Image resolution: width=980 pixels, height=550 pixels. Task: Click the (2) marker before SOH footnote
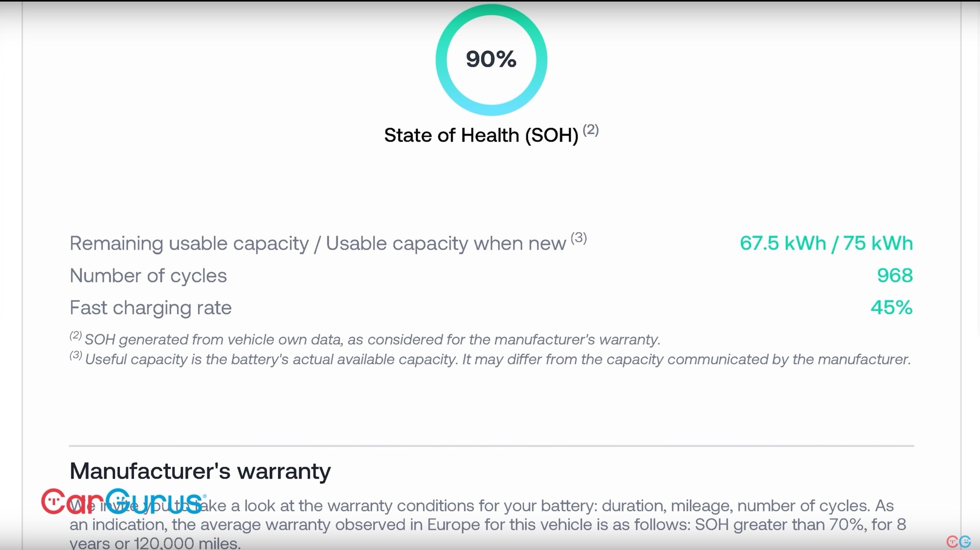coord(76,335)
